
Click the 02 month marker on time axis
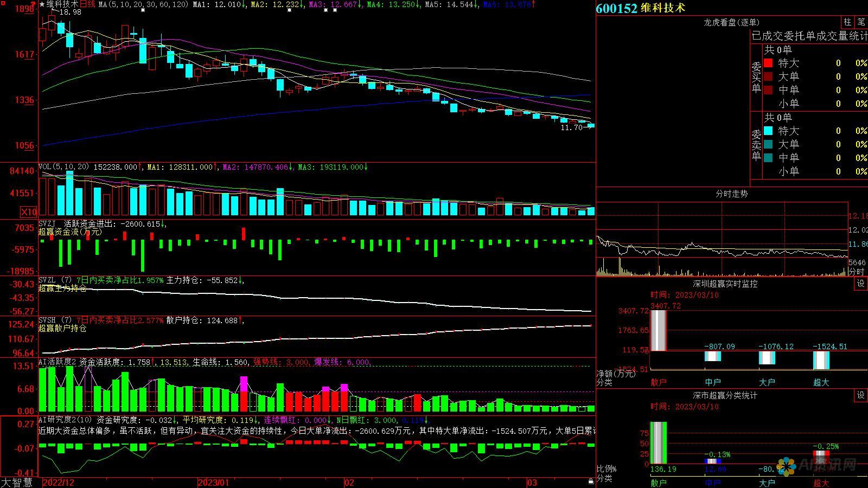[349, 483]
